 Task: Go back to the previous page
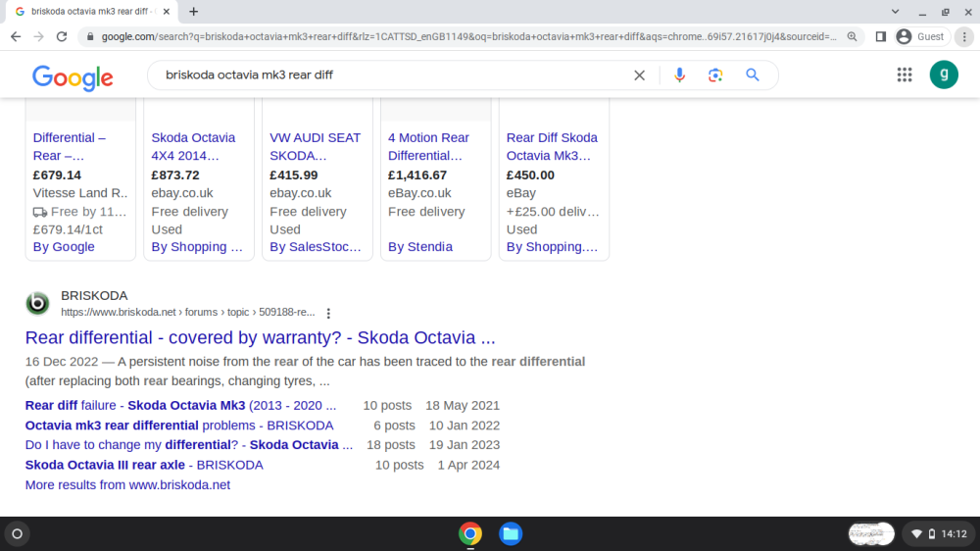(x=16, y=37)
